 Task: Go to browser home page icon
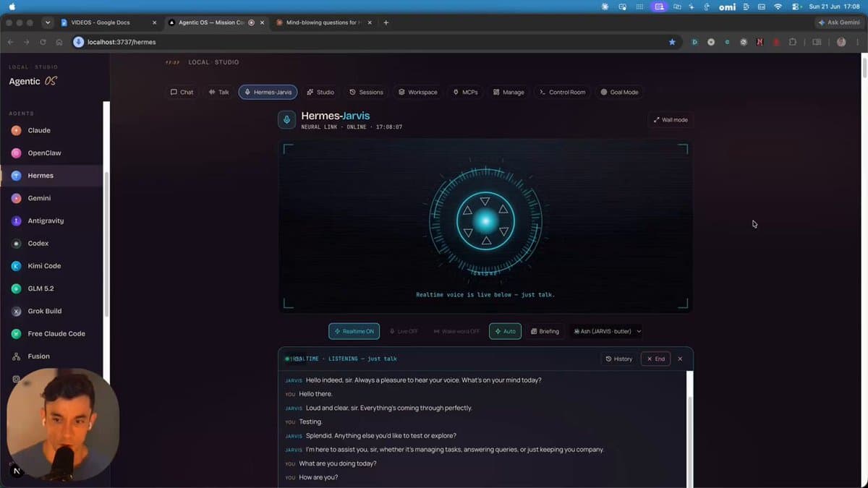point(59,42)
